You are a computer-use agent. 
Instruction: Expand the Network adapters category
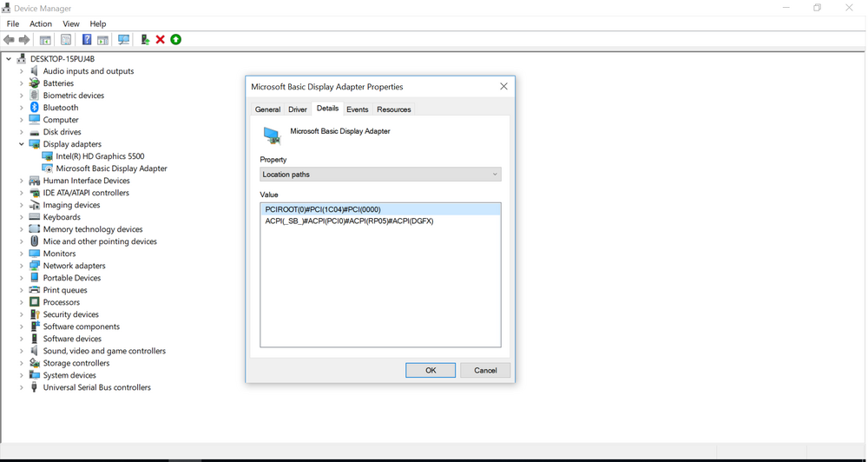(x=22, y=266)
